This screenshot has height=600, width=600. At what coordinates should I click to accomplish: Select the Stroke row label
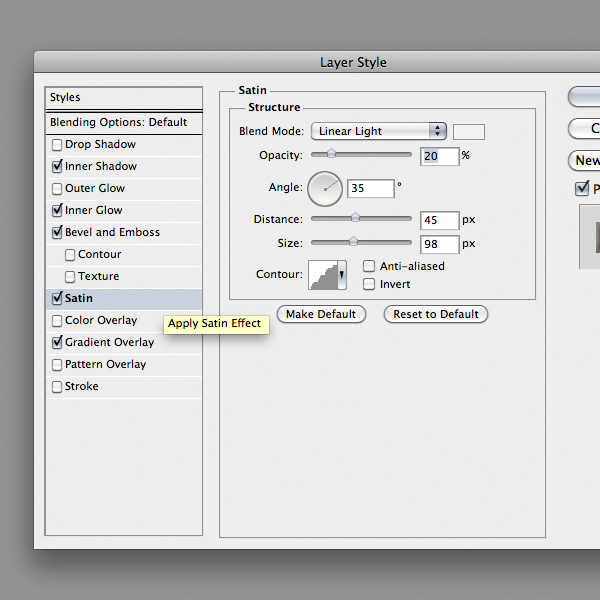coord(82,386)
